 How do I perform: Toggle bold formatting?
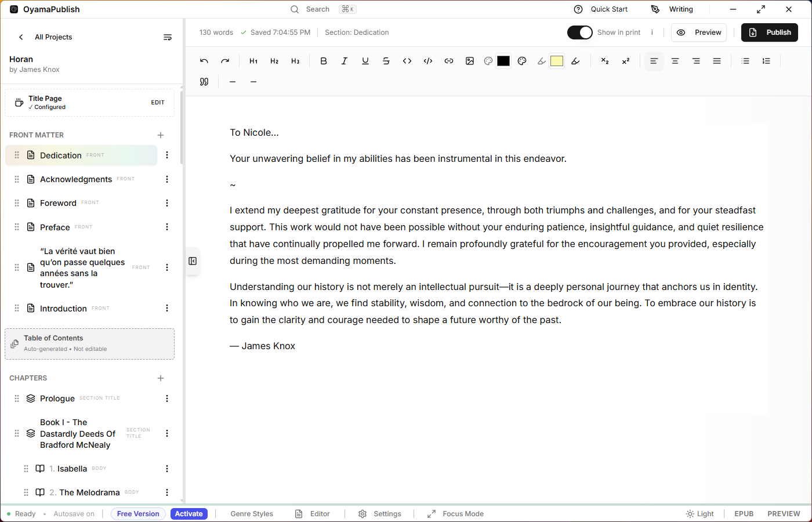pos(323,60)
